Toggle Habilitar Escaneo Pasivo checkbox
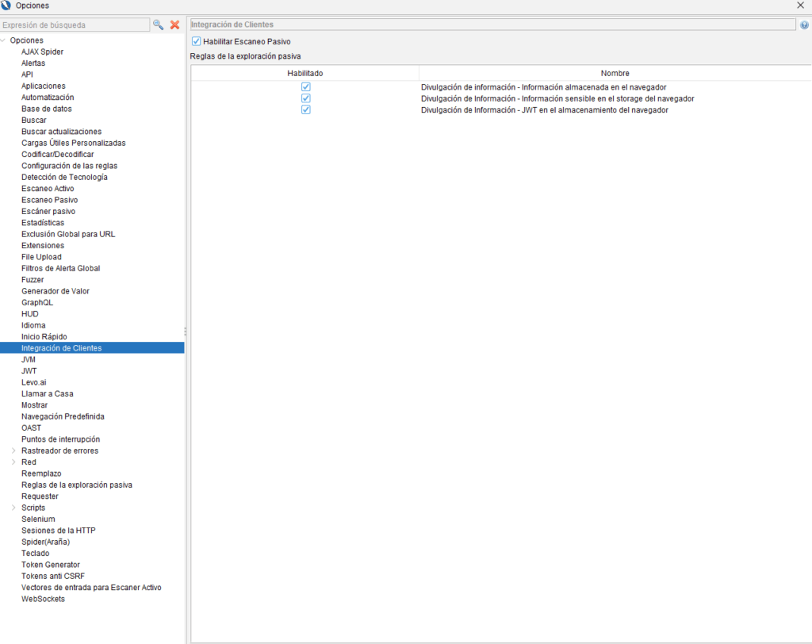This screenshot has width=812, height=644. pyautogui.click(x=197, y=41)
